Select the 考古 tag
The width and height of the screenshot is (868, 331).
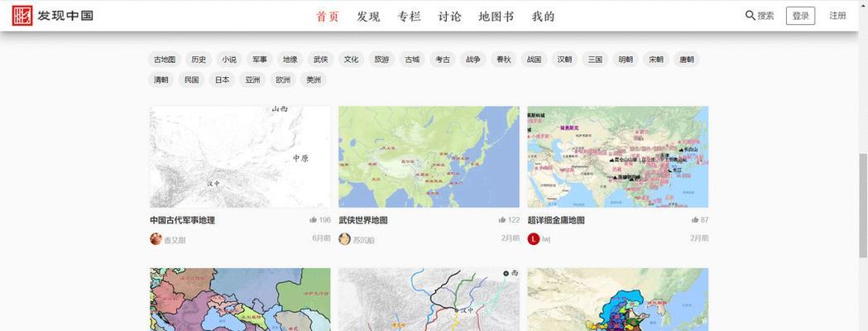[x=443, y=60]
